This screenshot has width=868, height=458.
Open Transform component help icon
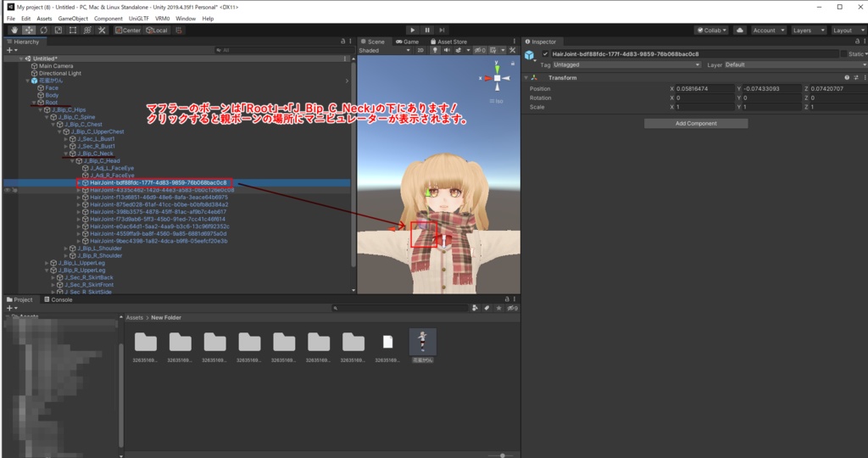pos(847,77)
